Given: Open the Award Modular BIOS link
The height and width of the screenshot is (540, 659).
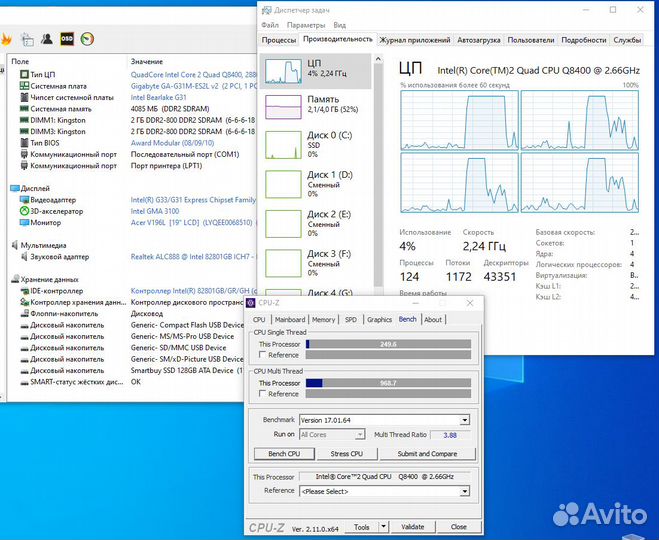Looking at the screenshot, I should point(172,143).
